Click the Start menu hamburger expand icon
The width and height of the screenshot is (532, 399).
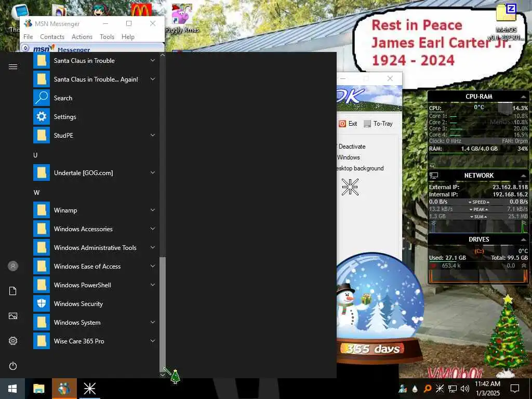pyautogui.click(x=13, y=66)
